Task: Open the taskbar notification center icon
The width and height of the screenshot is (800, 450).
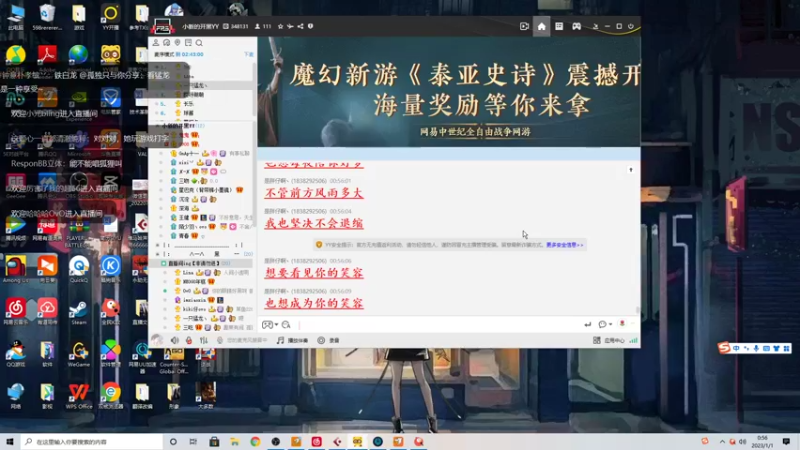Action: 786,441
